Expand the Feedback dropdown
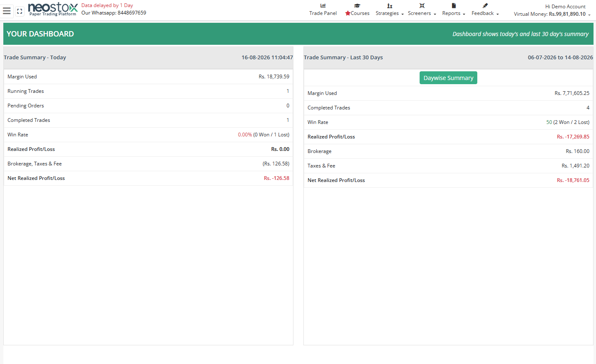Viewport: 596px width, 364px height. 485,13
